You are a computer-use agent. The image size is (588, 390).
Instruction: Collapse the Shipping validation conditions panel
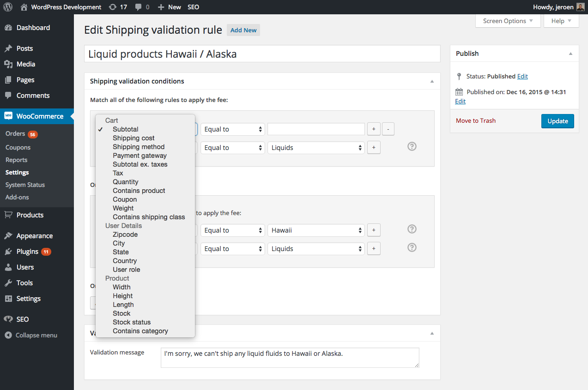432,81
